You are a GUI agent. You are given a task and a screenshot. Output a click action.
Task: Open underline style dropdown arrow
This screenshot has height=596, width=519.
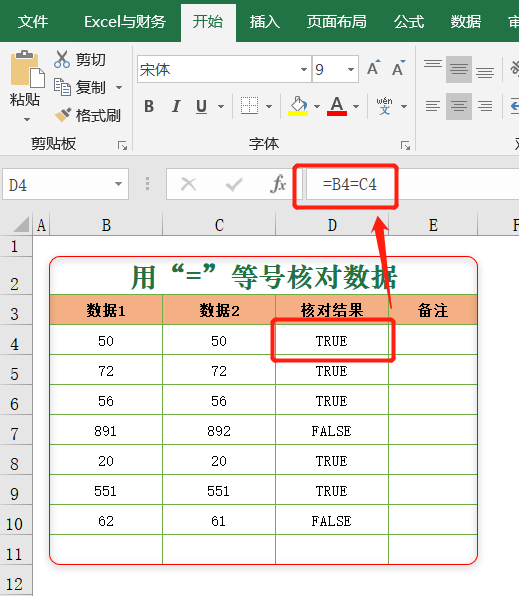tap(221, 106)
